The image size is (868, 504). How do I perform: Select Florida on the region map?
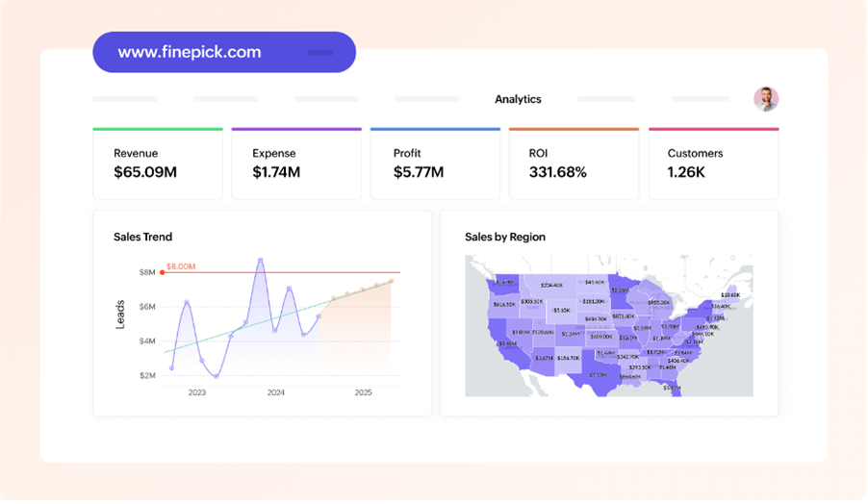673,388
